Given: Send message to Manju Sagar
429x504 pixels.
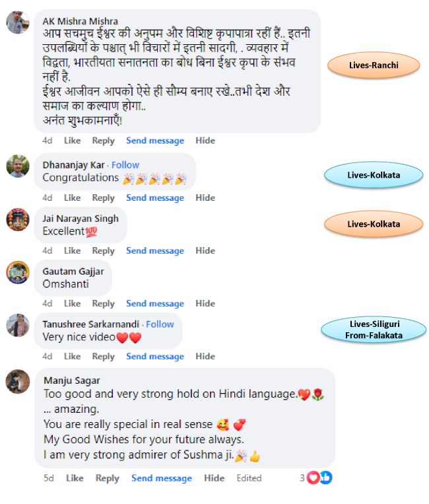Looking at the screenshot, I should pyautogui.click(x=162, y=478).
